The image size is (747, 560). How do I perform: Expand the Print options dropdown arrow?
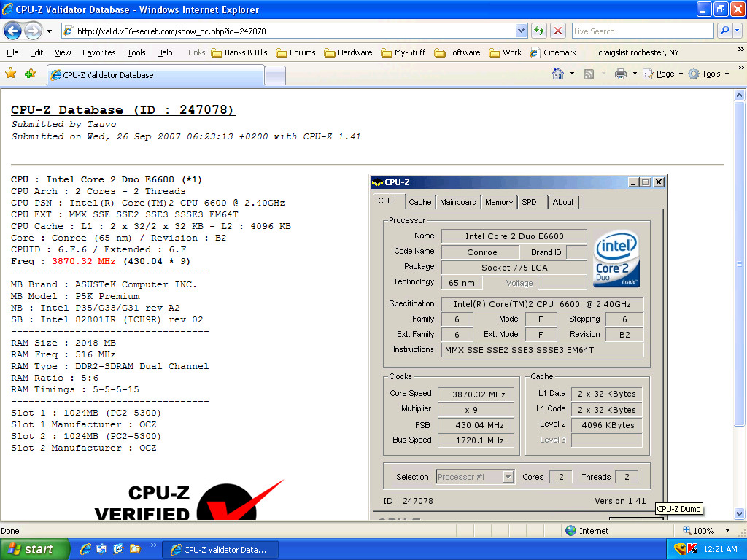(x=635, y=74)
